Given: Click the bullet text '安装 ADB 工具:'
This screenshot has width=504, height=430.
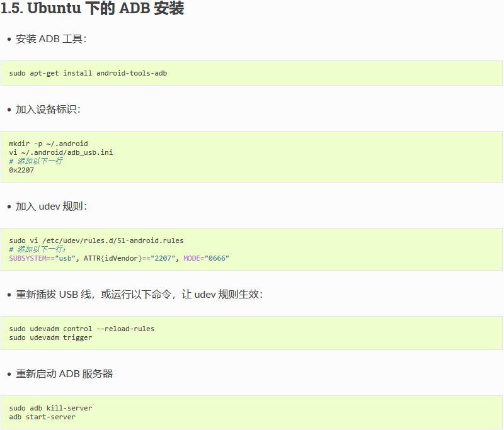Looking at the screenshot, I should pyautogui.click(x=51, y=39).
